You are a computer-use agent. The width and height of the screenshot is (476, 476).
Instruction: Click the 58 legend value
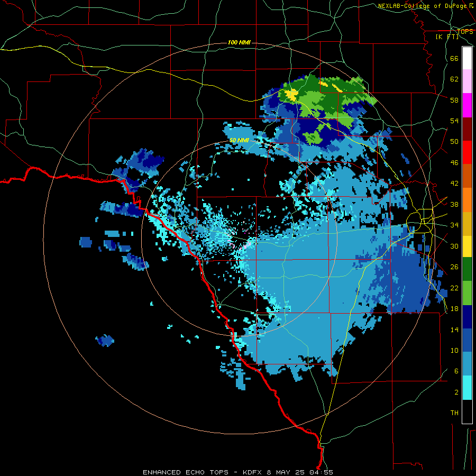click(454, 100)
